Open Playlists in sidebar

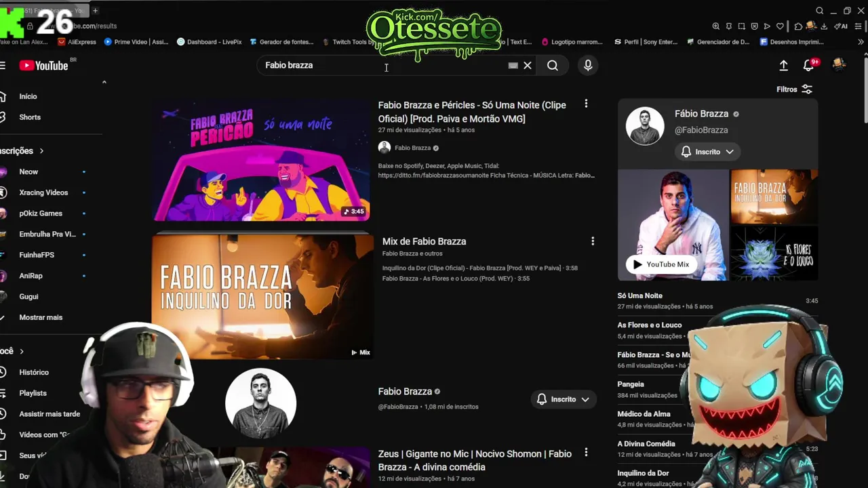coord(33,393)
